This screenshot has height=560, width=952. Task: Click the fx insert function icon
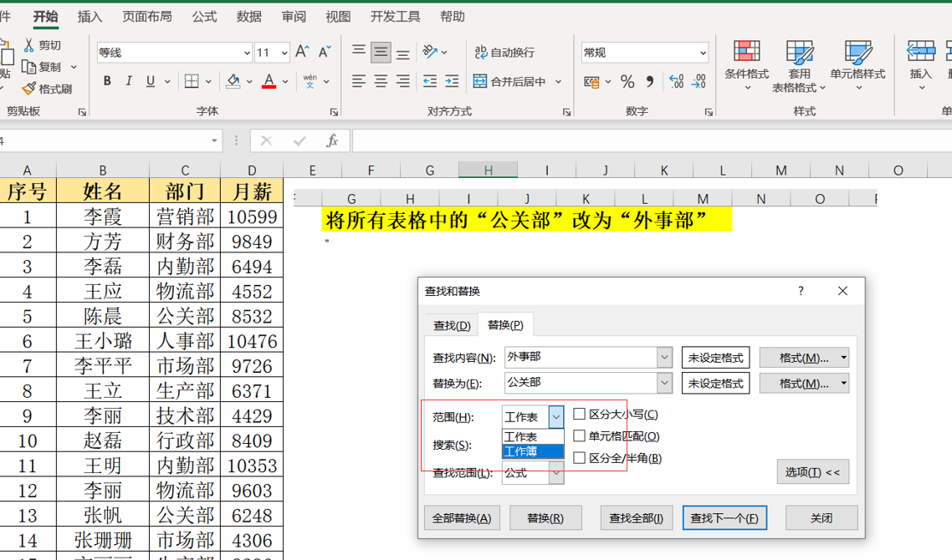331,140
